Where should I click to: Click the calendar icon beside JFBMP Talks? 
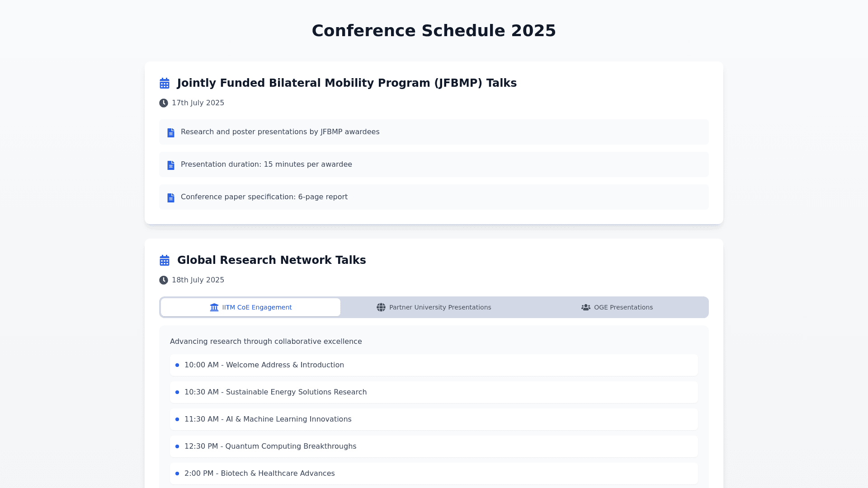[x=165, y=83]
